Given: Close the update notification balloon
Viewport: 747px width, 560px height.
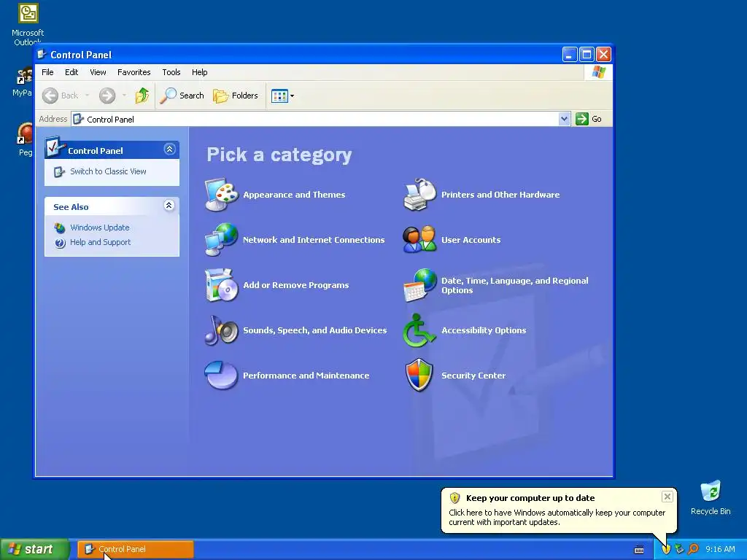Looking at the screenshot, I should (x=667, y=497).
